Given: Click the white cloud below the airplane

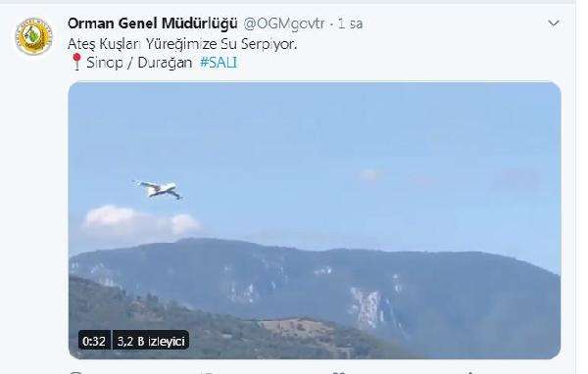Looking at the screenshot, I should tap(140, 220).
